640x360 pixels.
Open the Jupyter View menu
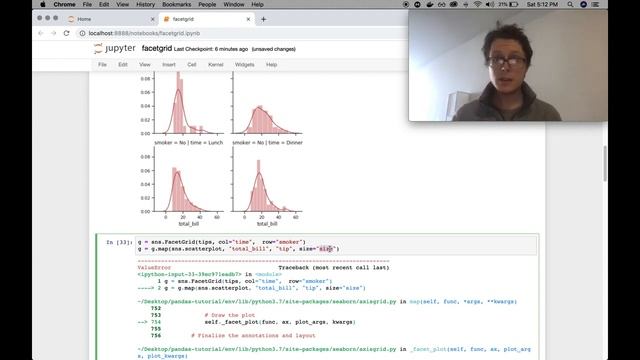click(144, 64)
